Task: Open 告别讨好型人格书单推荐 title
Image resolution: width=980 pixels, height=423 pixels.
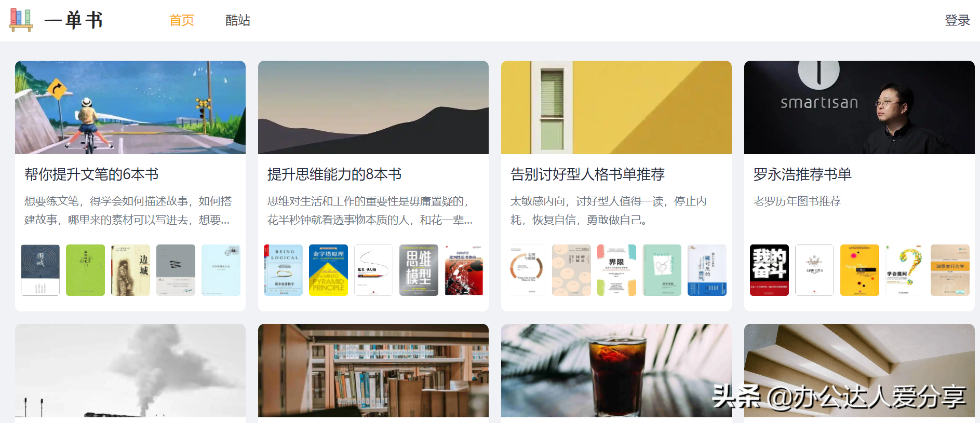Action: [588, 174]
